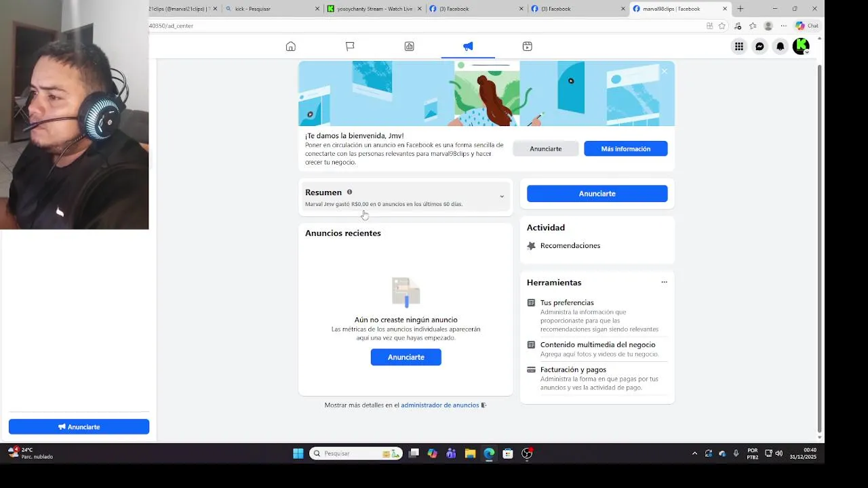Open browser settings and more menu
Image resolution: width=868 pixels, height=488 pixels.
[x=783, y=26]
